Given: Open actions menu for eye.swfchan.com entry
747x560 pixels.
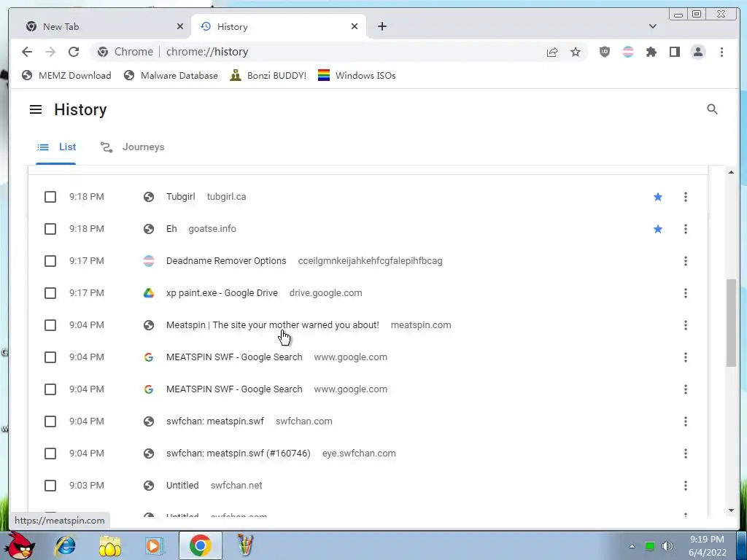Looking at the screenshot, I should 686,454.
